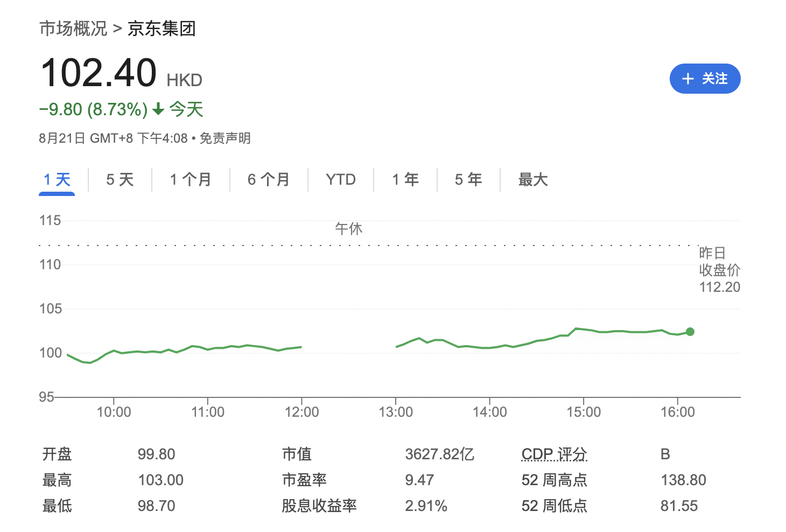Click the 京东集团 breadcrumb title
Image resolution: width=786 pixels, height=532 pixels.
coord(162,29)
